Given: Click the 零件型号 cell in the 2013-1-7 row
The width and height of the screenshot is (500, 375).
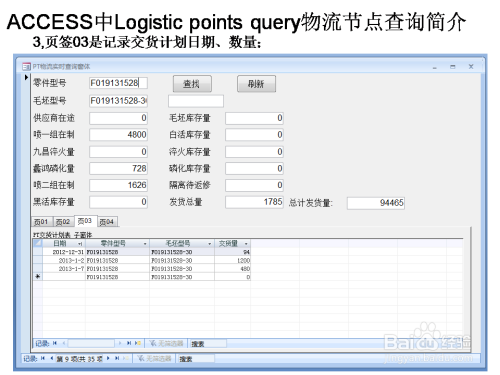Looking at the screenshot, I should pyautogui.click(x=117, y=269).
